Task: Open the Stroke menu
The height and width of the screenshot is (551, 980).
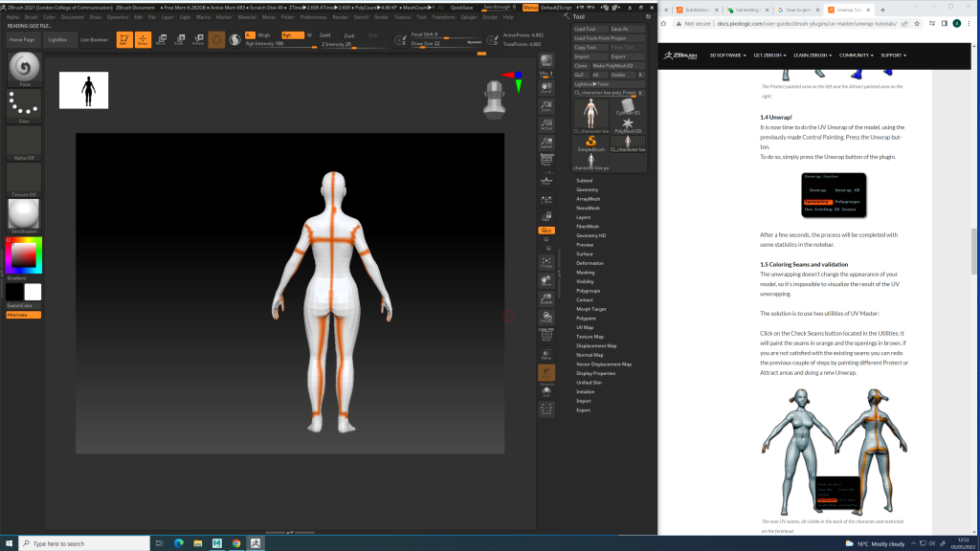Action: (x=381, y=17)
